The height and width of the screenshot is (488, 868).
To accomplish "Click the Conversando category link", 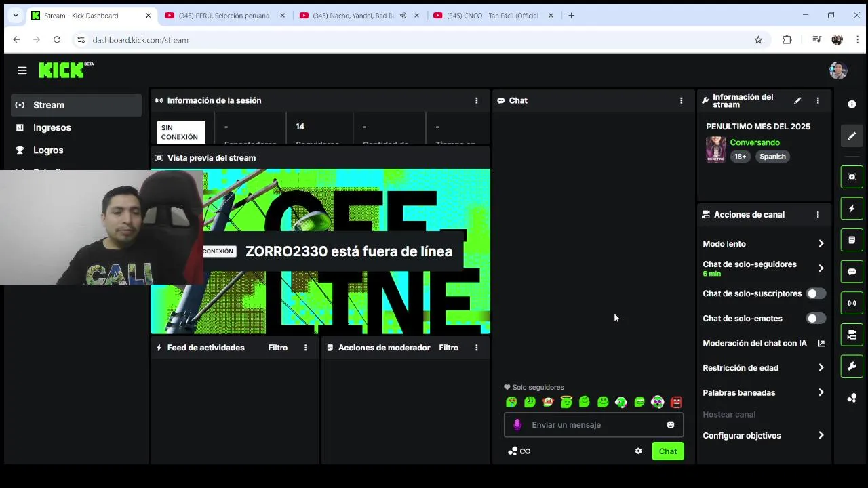I will 755,142.
